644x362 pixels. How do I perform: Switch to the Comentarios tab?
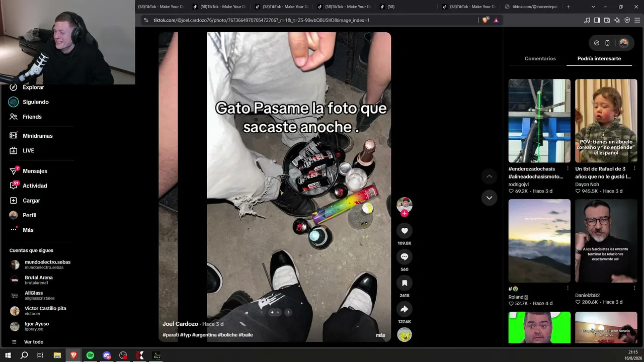click(540, 58)
